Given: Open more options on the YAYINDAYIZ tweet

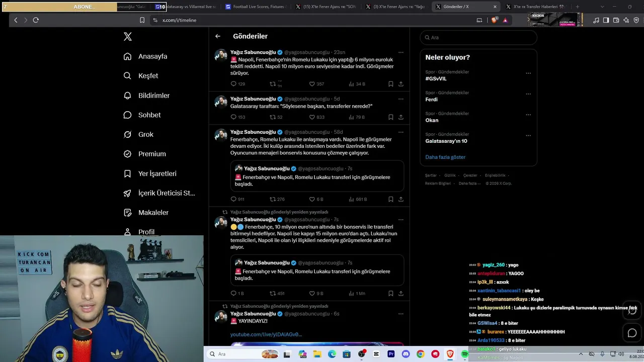Looking at the screenshot, I should [401, 314].
